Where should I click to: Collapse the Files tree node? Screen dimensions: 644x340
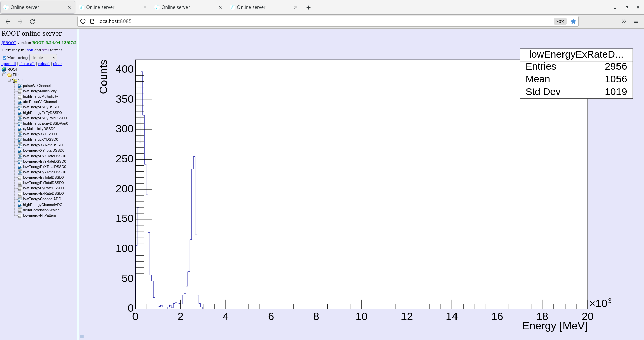[x=4, y=75]
